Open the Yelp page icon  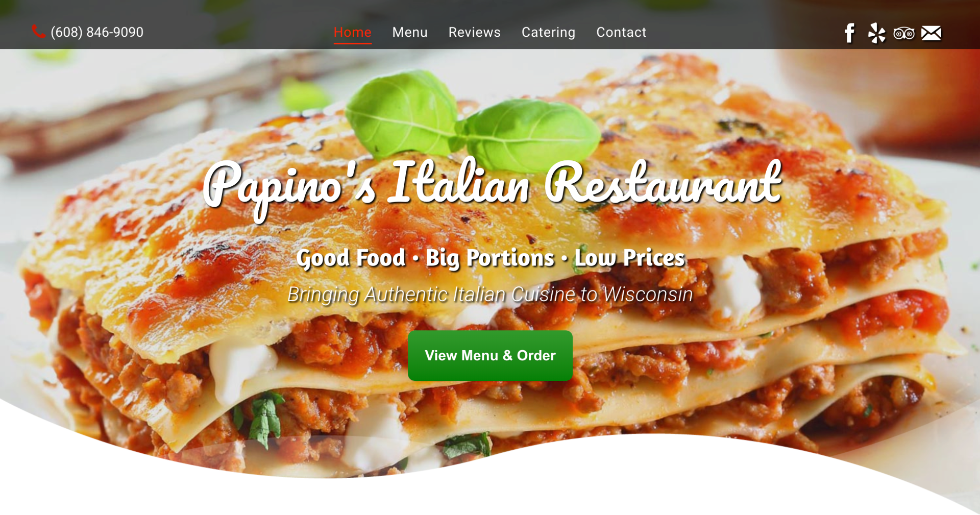click(876, 33)
